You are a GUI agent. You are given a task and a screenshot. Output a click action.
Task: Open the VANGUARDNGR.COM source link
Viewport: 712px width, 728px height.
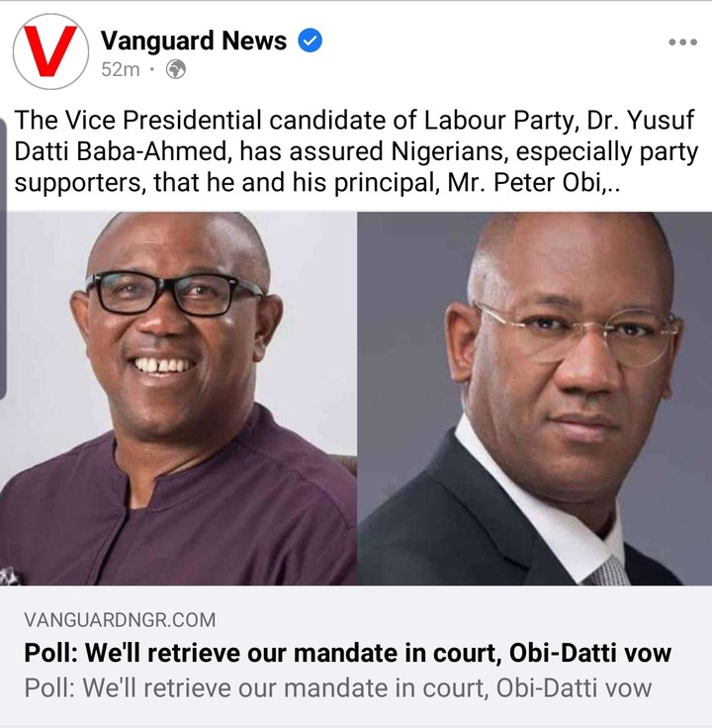coord(120,620)
